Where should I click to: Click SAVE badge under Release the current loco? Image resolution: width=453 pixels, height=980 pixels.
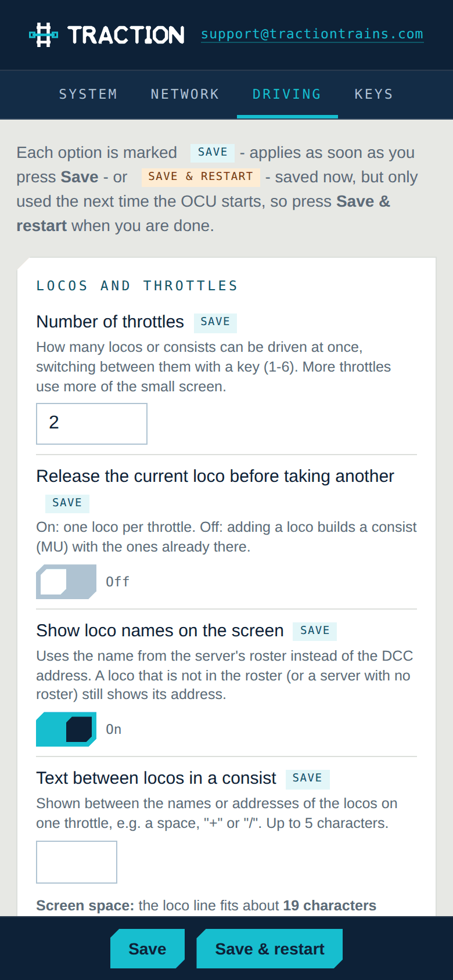point(67,503)
